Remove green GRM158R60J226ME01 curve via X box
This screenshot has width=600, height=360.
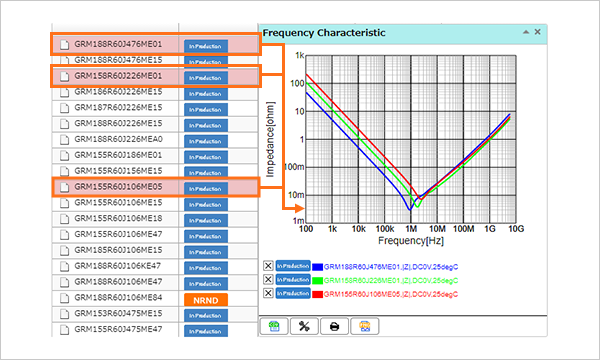[x=268, y=279]
